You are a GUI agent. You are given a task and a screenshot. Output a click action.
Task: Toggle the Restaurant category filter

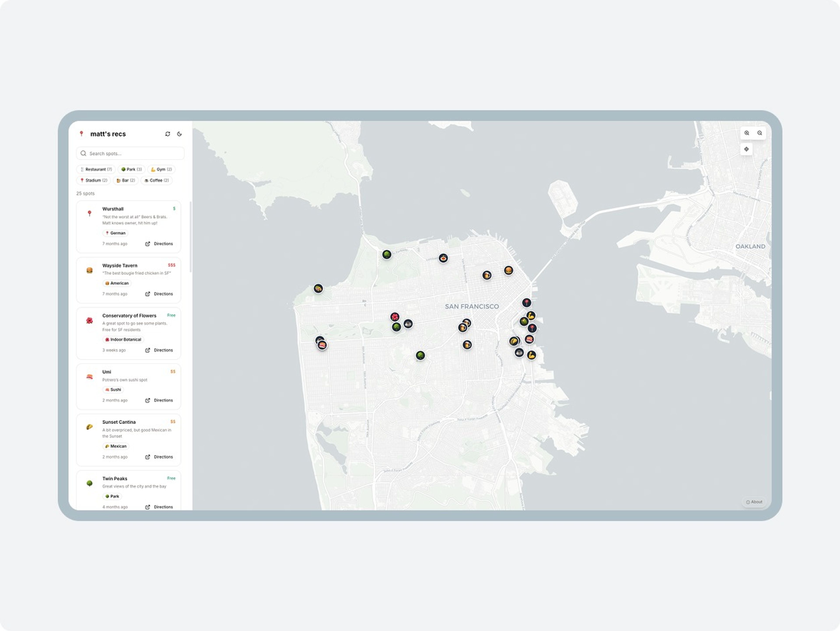[x=96, y=169]
